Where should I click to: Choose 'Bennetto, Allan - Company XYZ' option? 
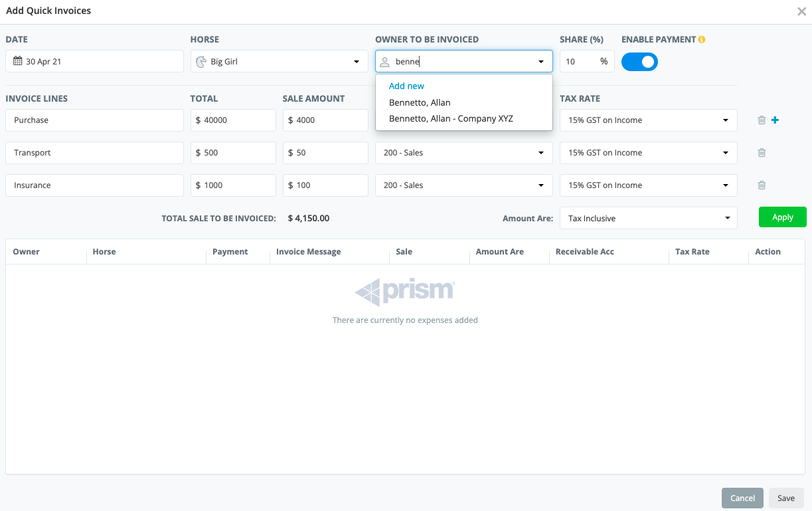[x=451, y=119]
